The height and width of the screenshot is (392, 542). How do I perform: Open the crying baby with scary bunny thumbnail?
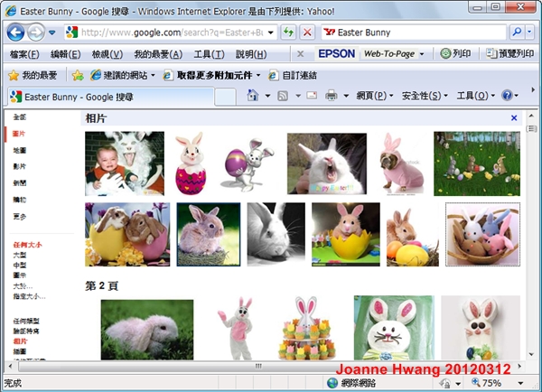(x=125, y=163)
